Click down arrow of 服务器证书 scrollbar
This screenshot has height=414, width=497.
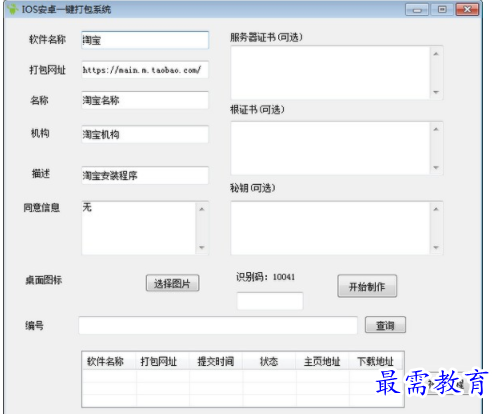[436, 92]
